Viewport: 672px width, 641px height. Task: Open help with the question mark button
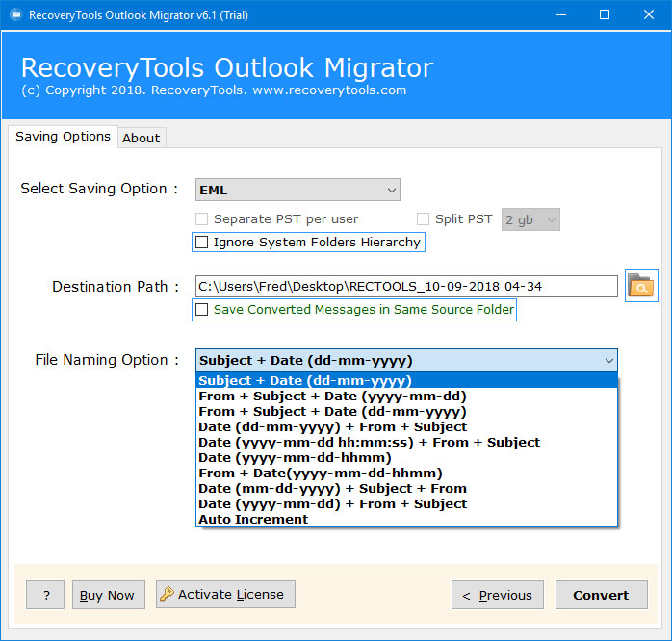[44, 595]
